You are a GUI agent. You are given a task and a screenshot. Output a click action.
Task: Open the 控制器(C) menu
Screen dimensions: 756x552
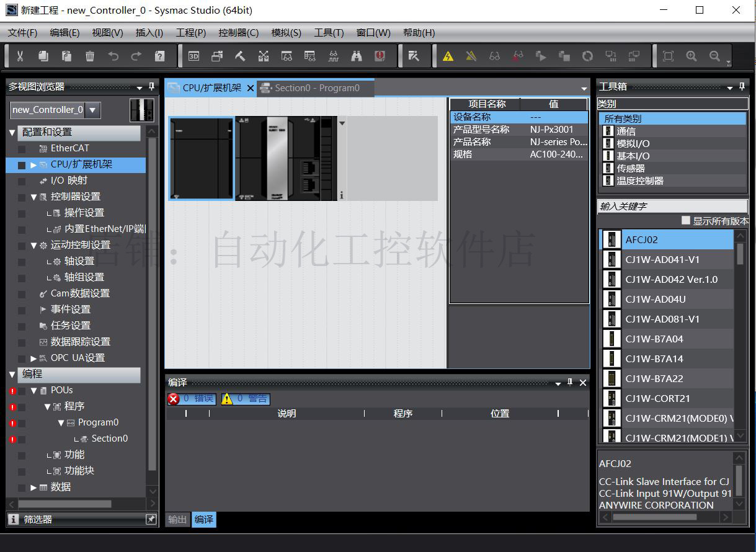239,32
